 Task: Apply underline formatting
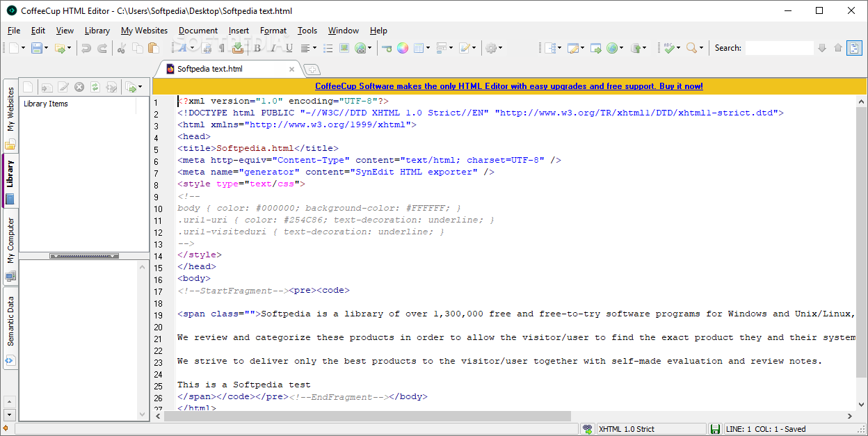click(x=289, y=48)
